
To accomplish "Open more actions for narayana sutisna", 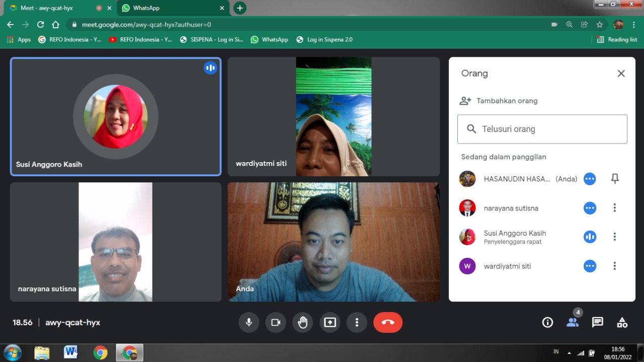I will point(614,208).
